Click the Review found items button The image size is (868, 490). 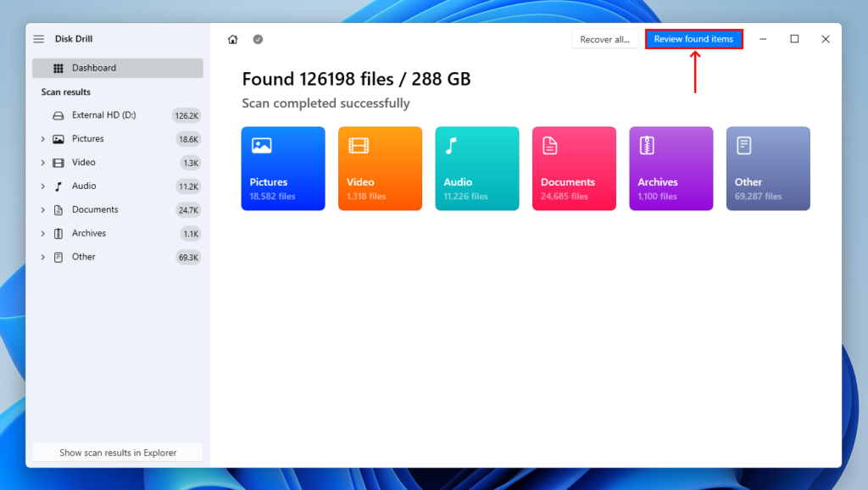(x=693, y=38)
